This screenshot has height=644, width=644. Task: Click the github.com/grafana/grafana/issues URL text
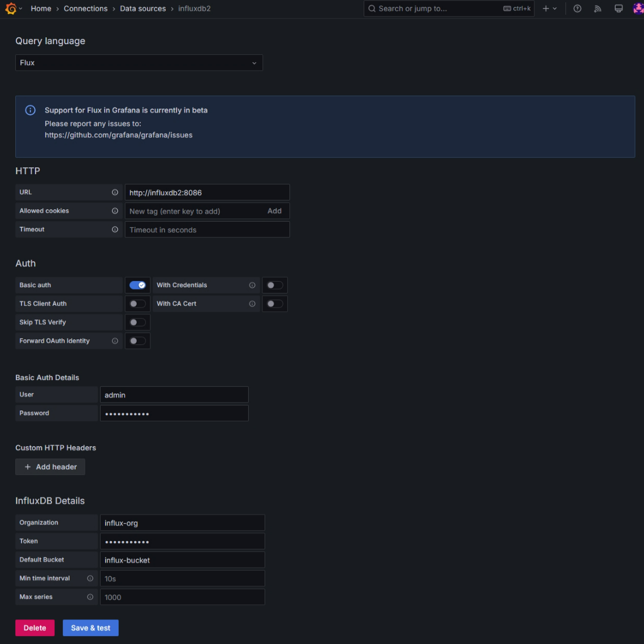[x=118, y=135]
